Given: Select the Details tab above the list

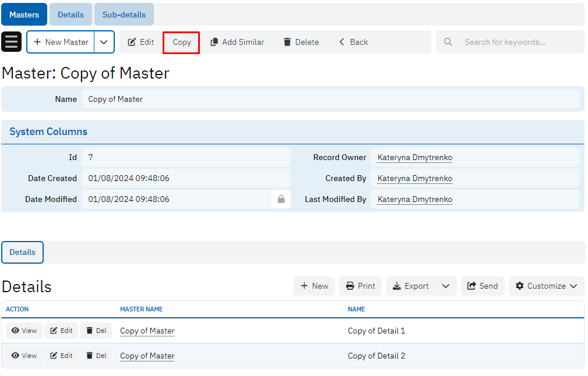Looking at the screenshot, I should point(22,252).
